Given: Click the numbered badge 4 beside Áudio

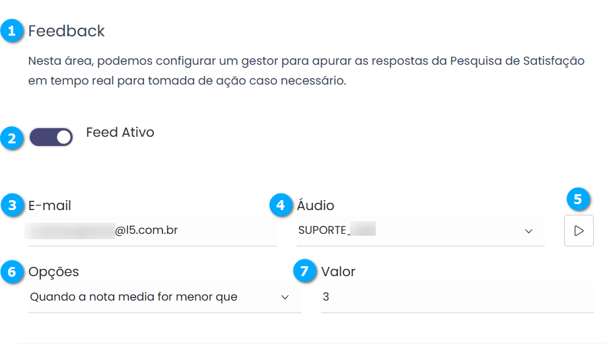Looking at the screenshot, I should pos(281,205).
